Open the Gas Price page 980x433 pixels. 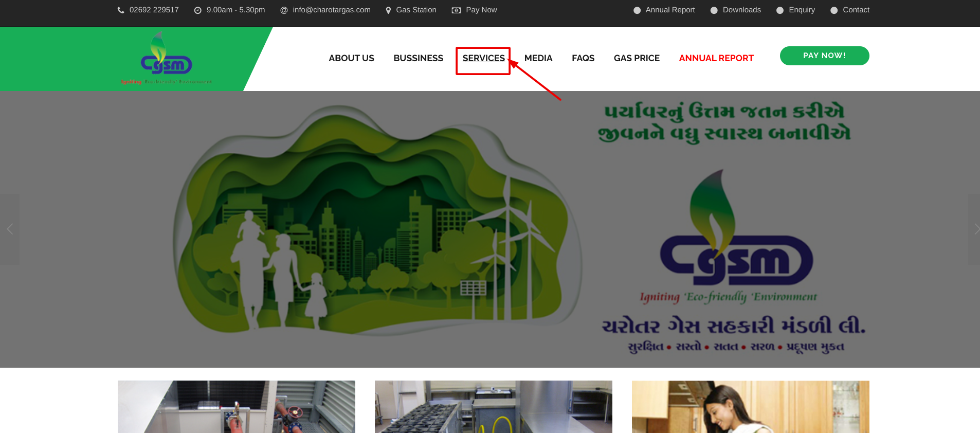pyautogui.click(x=637, y=58)
